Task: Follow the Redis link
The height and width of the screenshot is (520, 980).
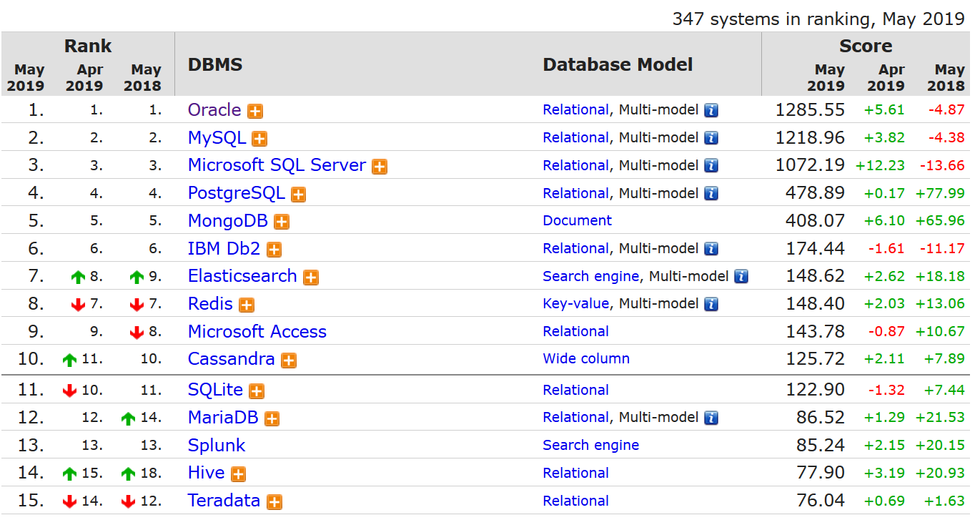Action: [x=210, y=304]
